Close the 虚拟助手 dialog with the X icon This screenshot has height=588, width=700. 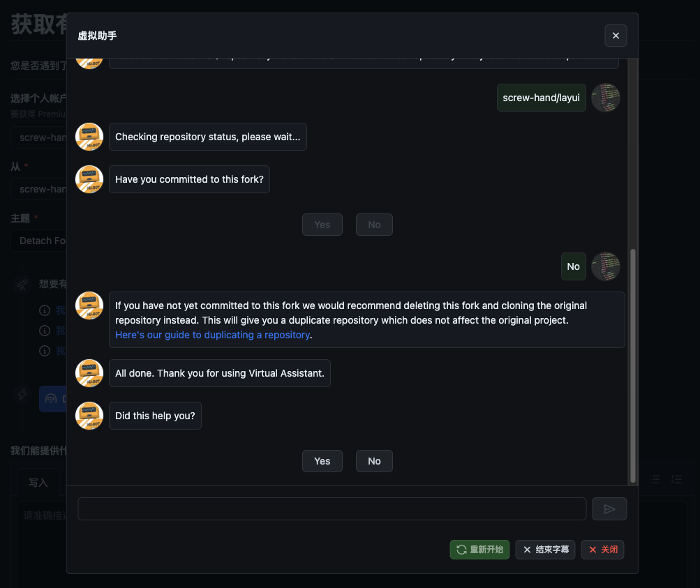(616, 36)
